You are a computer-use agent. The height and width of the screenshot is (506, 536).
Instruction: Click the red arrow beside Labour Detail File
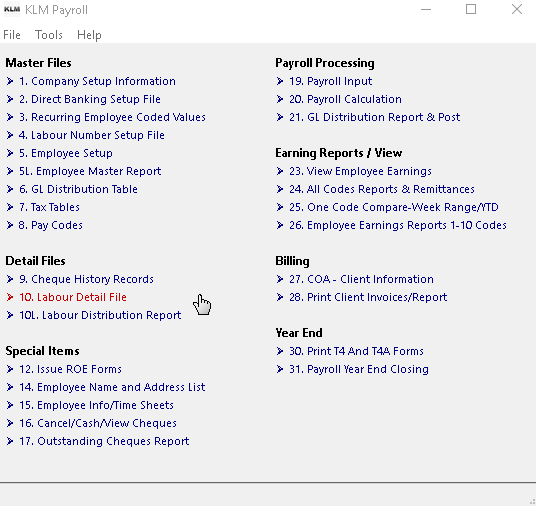pyautogui.click(x=10, y=297)
